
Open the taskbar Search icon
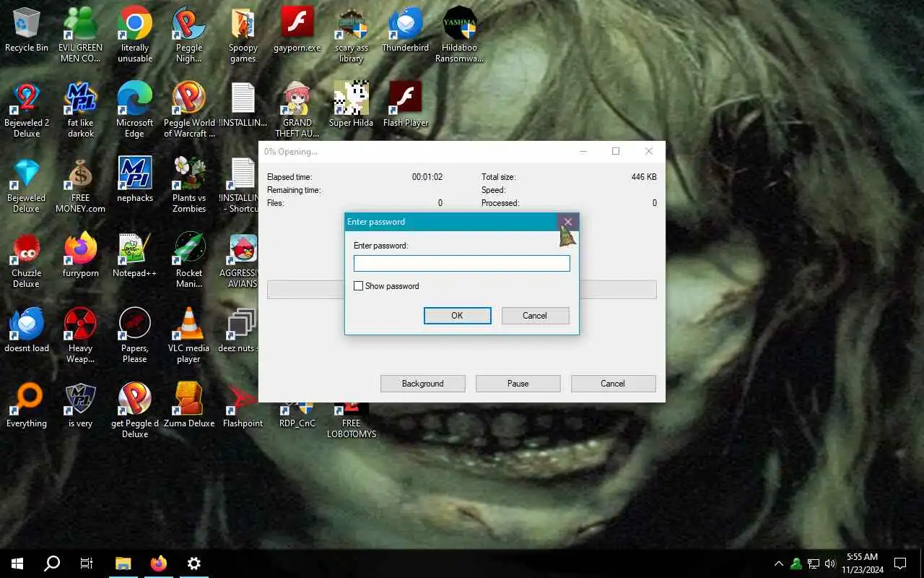coord(52,564)
